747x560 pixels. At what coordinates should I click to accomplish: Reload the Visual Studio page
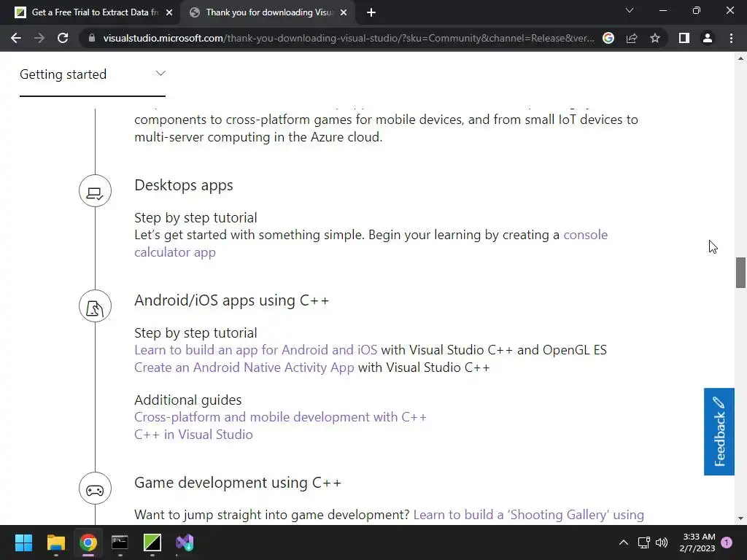pos(63,38)
